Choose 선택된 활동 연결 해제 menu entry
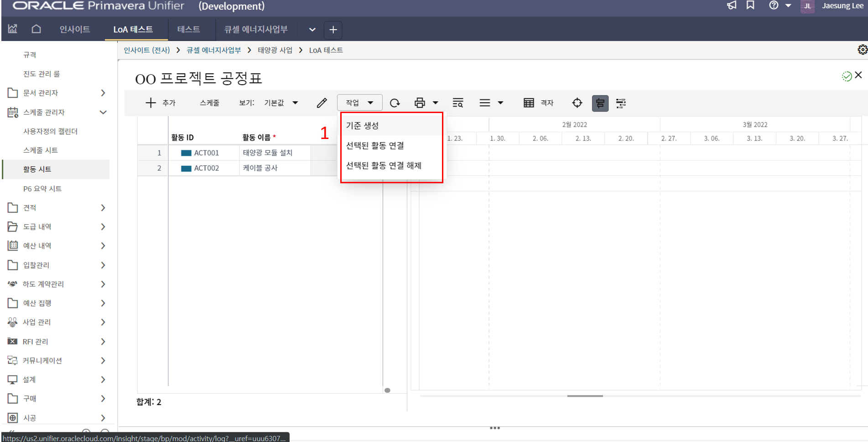 [384, 166]
